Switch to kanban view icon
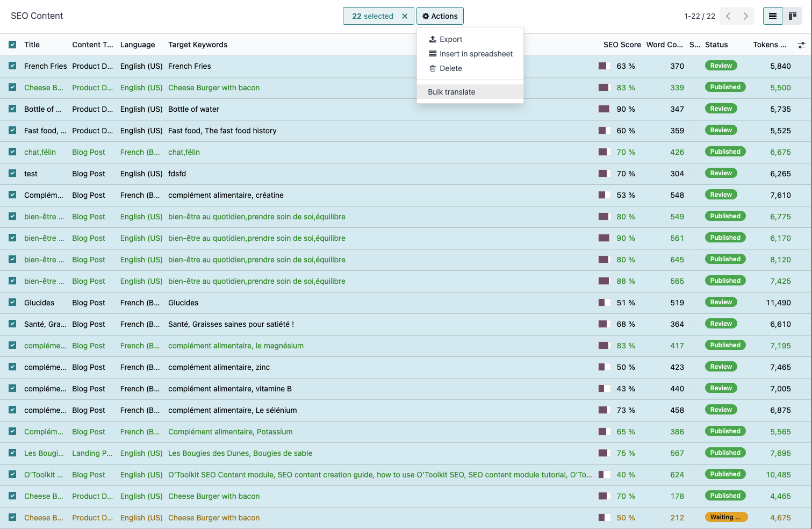The height and width of the screenshot is (529, 812). [793, 16]
